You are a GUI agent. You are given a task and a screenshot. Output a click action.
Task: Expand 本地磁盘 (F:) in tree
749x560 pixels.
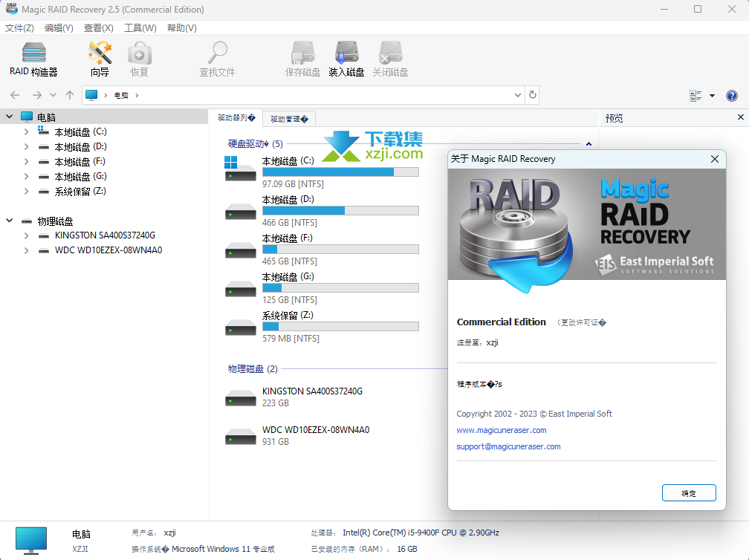tap(26, 161)
